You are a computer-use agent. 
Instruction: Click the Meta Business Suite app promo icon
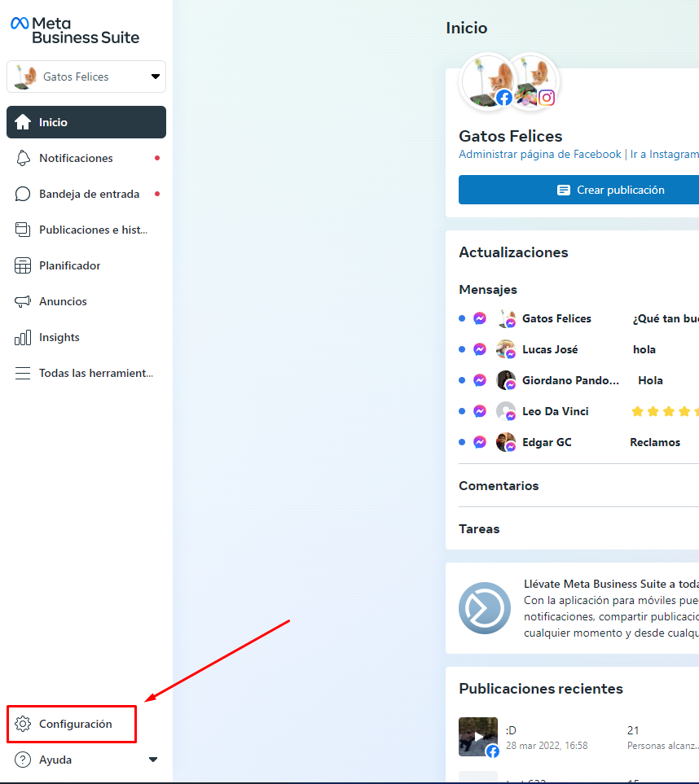485,608
